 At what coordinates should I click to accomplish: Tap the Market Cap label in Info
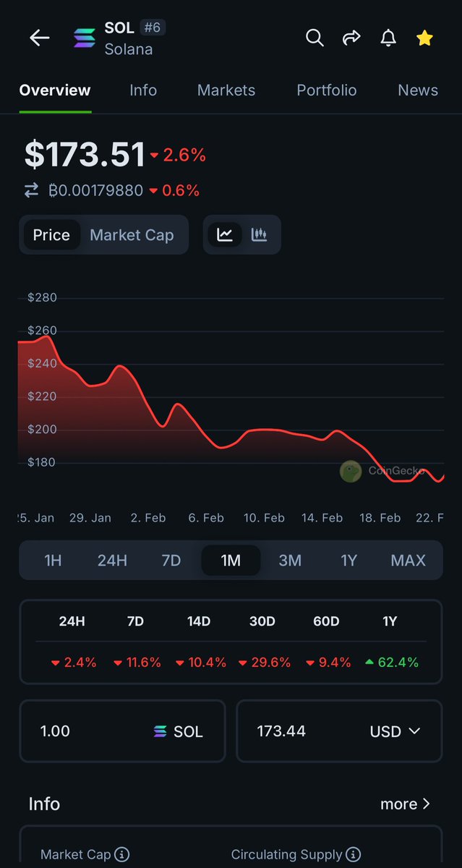coord(76,854)
